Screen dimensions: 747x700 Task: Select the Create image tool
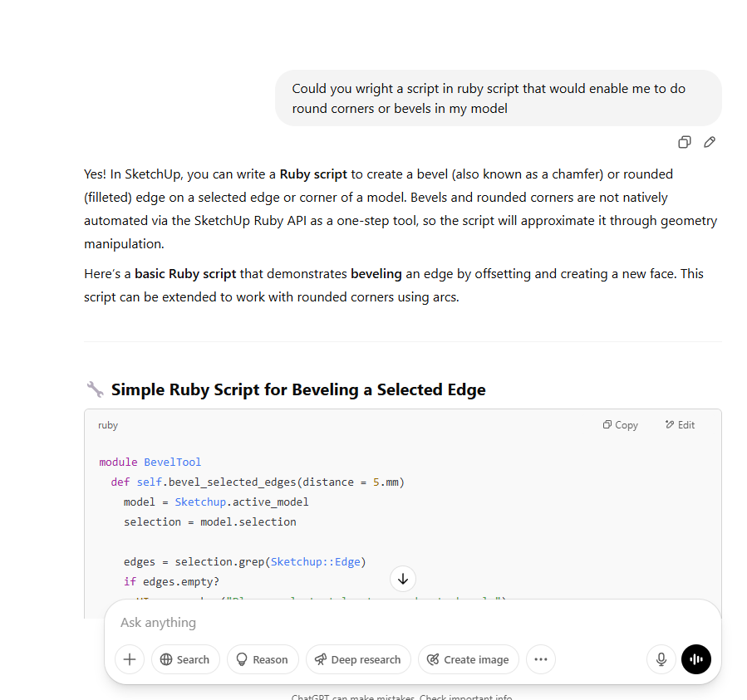(x=468, y=659)
